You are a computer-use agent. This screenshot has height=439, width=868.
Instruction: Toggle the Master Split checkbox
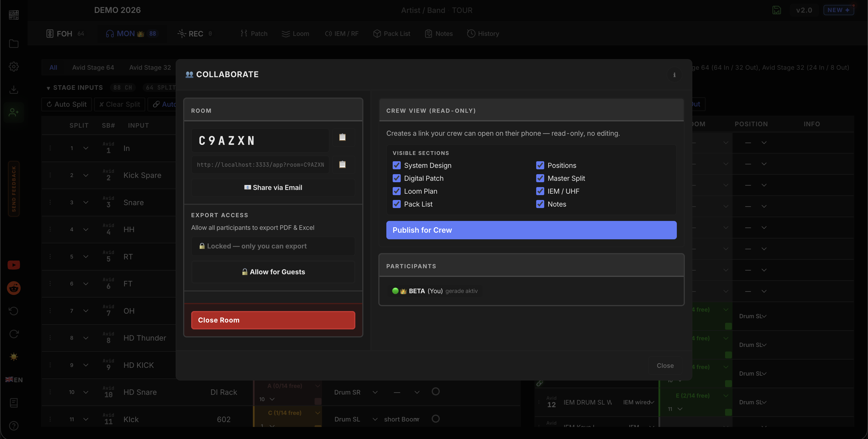(x=540, y=178)
